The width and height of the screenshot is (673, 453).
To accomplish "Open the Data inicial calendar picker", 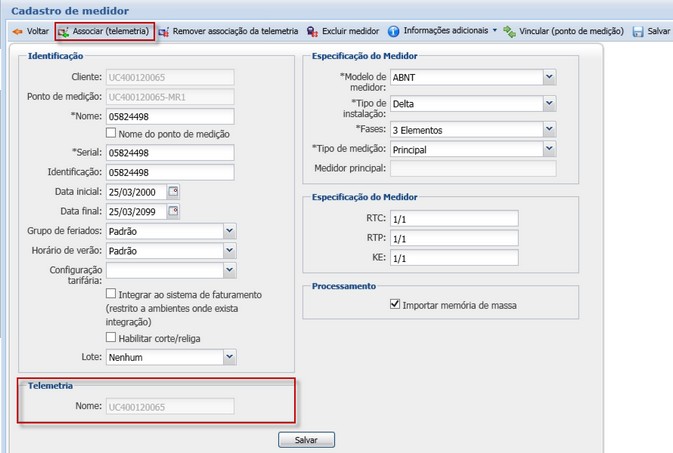I will pos(173,191).
